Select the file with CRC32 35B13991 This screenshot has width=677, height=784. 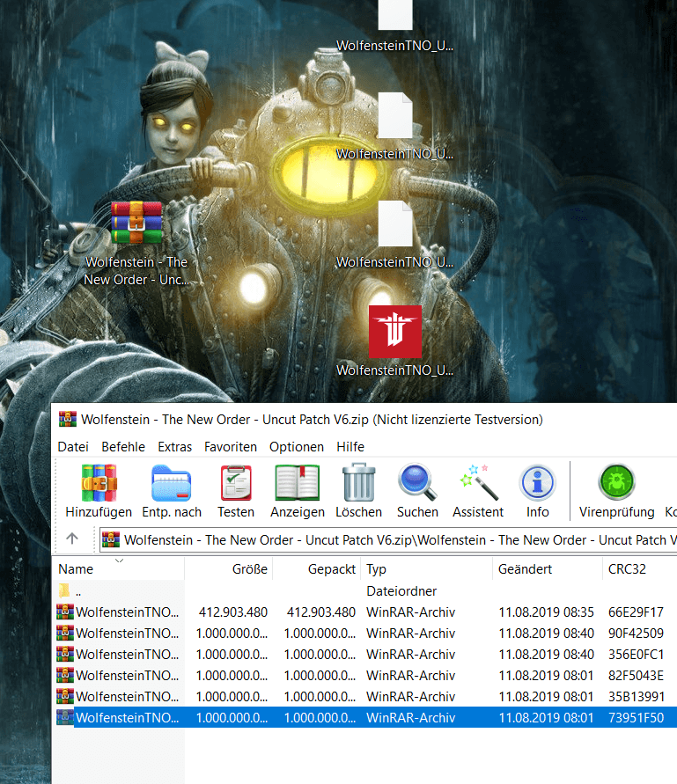click(364, 697)
